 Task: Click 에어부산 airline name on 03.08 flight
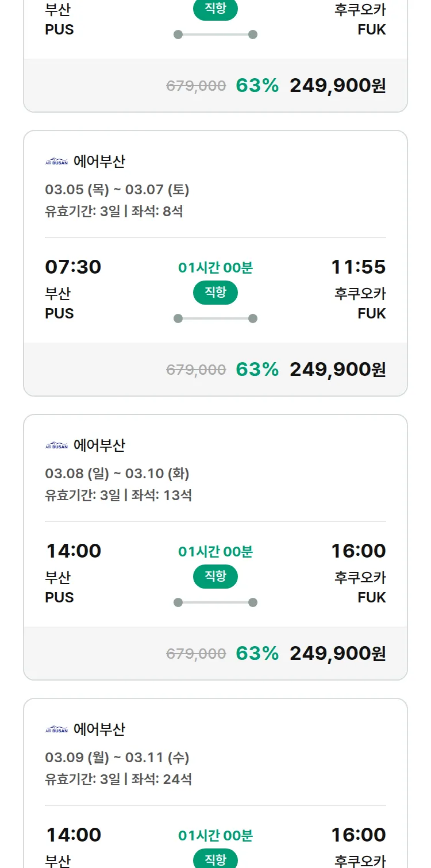click(x=99, y=445)
